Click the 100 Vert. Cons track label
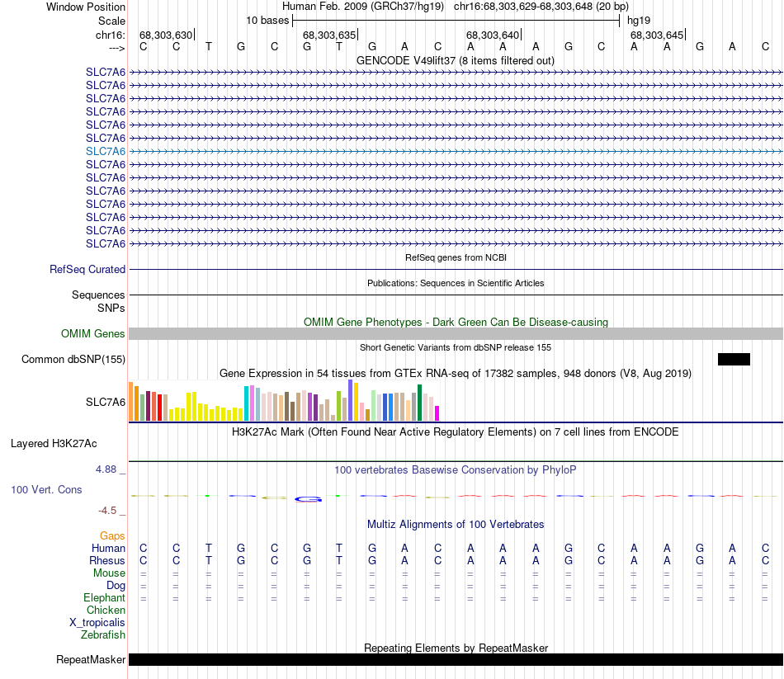This screenshot has height=679, width=784. 46,489
